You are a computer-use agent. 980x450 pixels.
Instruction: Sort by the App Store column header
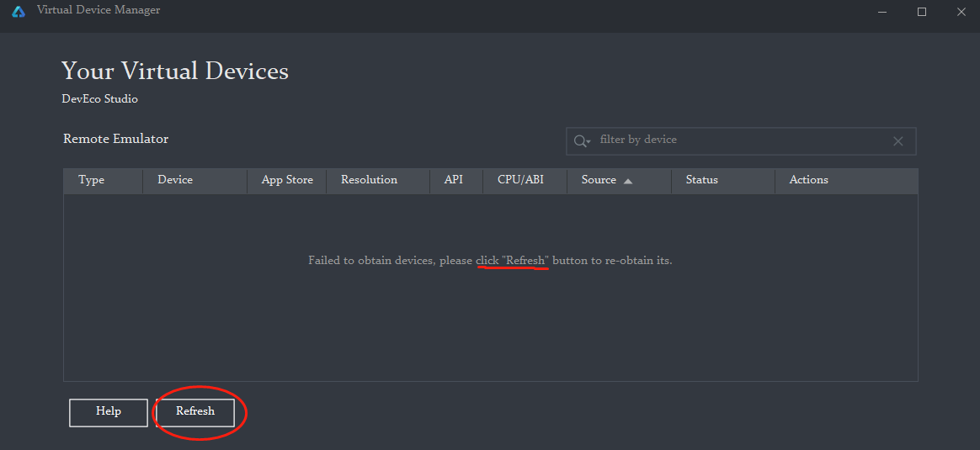(x=287, y=180)
